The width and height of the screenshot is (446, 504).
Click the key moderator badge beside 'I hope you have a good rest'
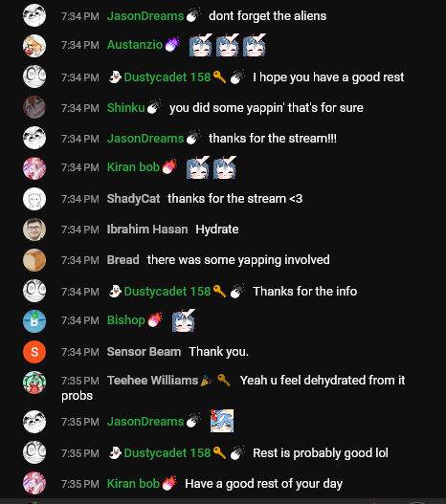[x=219, y=77]
